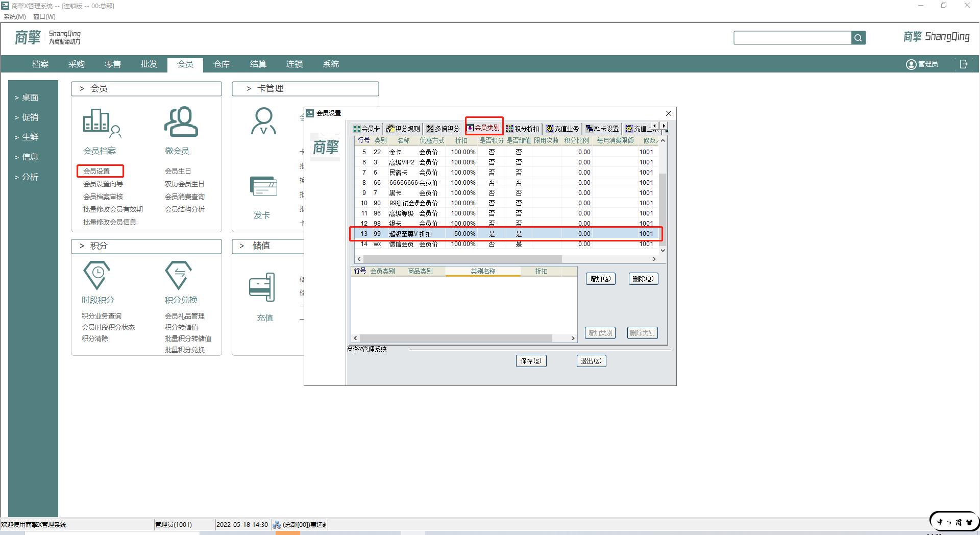Click the logout icon in the top bar
980x535 pixels.
pos(964,64)
